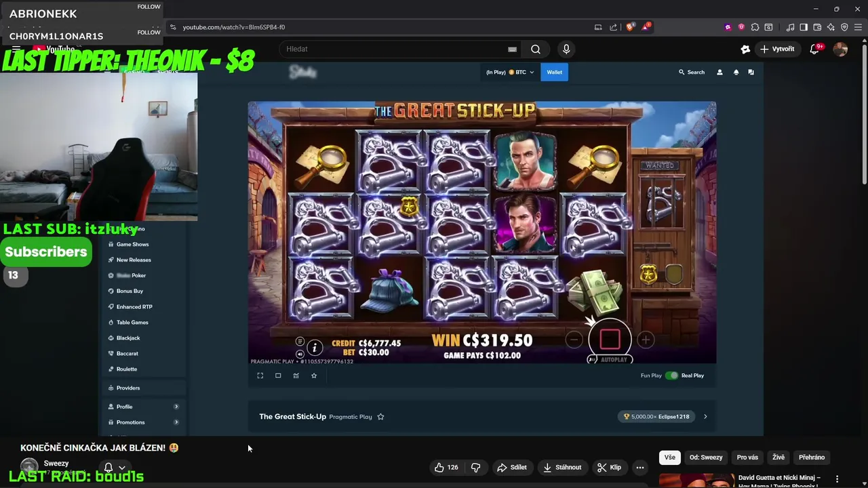The width and height of the screenshot is (868, 488).
Task: Open the slot game info button
Action: pyautogui.click(x=315, y=348)
